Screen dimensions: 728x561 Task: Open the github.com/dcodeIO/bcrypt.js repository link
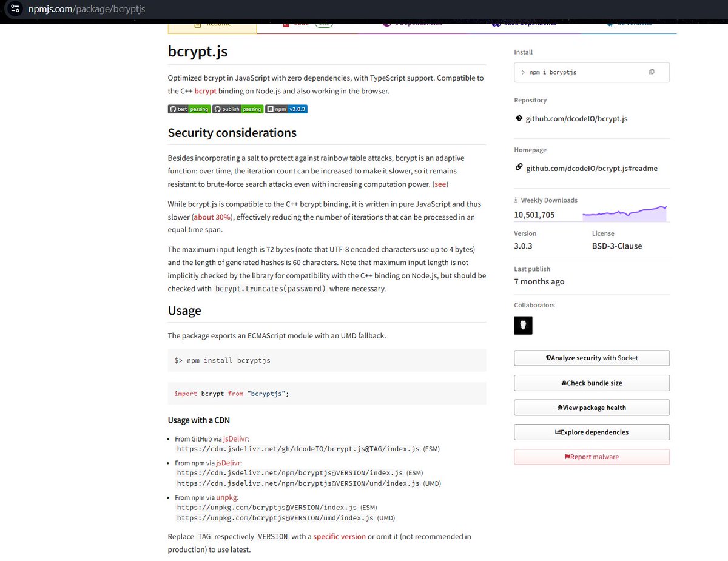coord(576,119)
